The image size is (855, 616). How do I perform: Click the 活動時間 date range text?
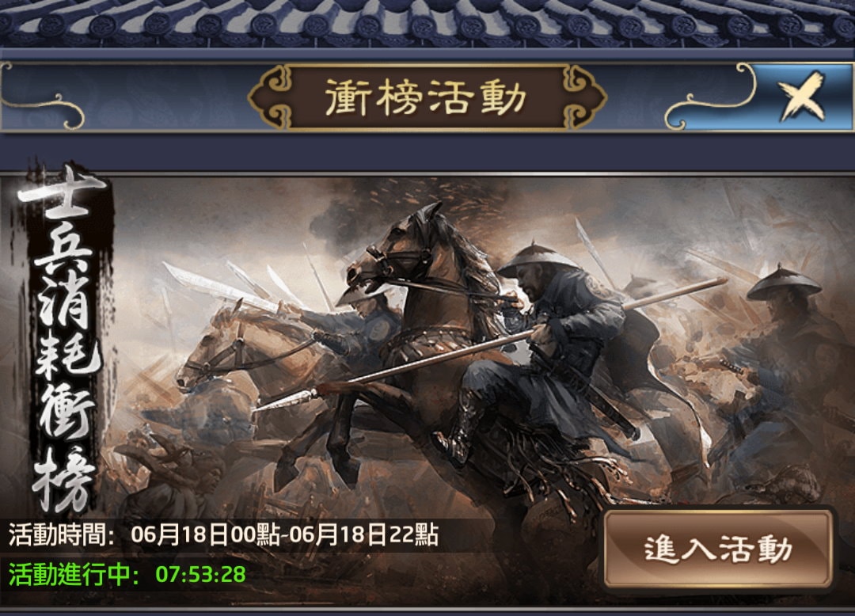(284, 534)
